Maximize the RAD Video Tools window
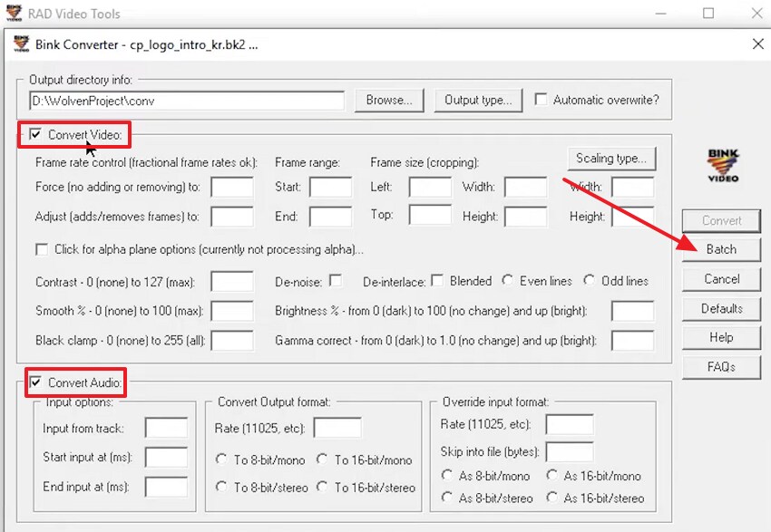This screenshot has height=532, width=771. tap(708, 14)
